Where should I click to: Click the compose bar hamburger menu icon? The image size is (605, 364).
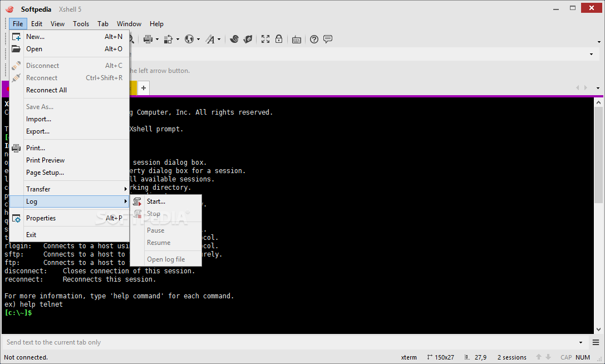click(x=596, y=342)
